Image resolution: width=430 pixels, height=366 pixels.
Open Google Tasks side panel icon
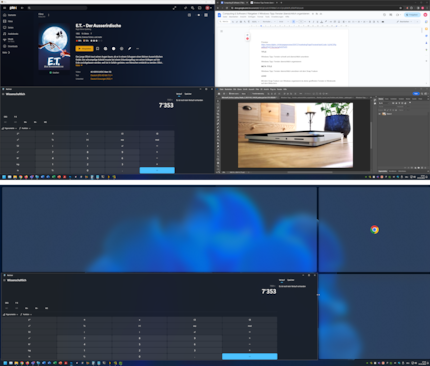click(x=426, y=36)
